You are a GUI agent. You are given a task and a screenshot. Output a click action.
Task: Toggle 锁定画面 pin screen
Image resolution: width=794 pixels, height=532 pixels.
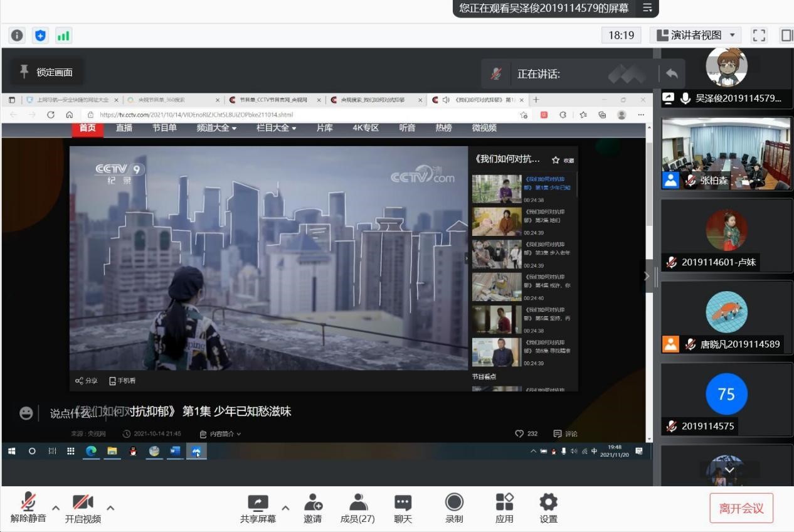pyautogui.click(x=47, y=72)
